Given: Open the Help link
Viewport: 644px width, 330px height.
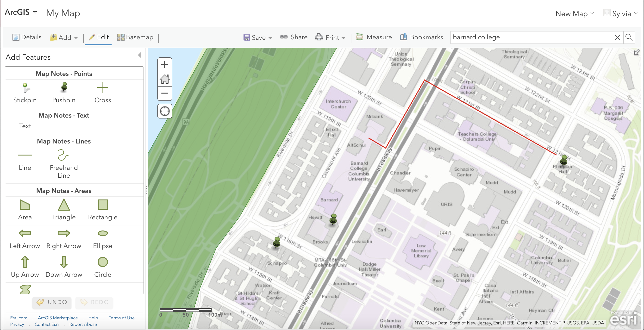Looking at the screenshot, I should pyautogui.click(x=93, y=318).
